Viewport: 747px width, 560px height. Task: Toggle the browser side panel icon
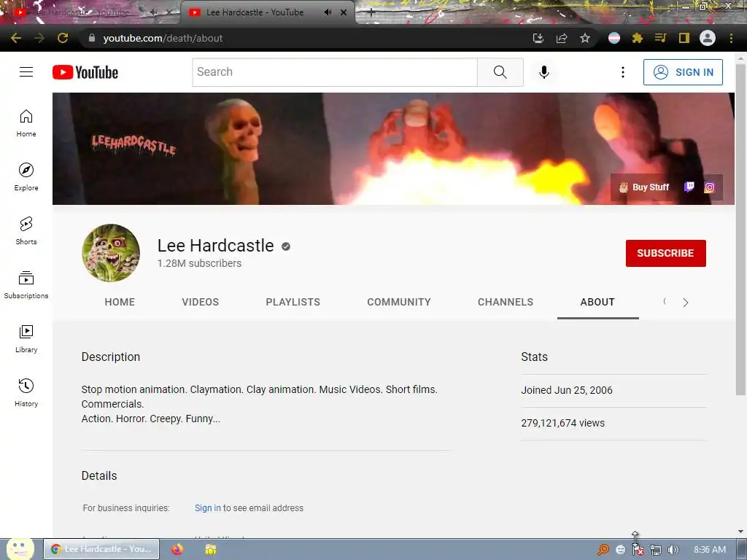click(684, 38)
